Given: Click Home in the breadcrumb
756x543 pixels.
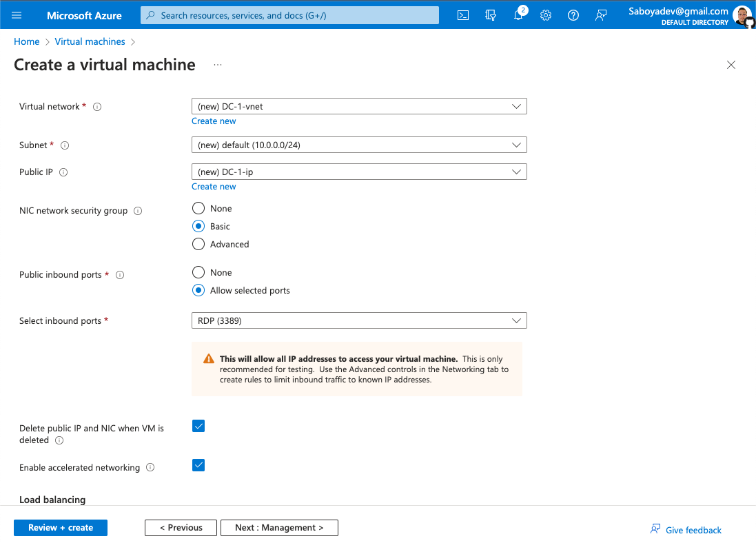Looking at the screenshot, I should [x=26, y=41].
